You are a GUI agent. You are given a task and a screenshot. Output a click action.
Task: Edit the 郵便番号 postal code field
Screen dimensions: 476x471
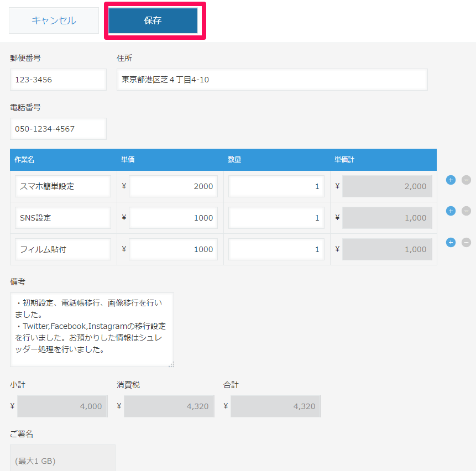58,80
